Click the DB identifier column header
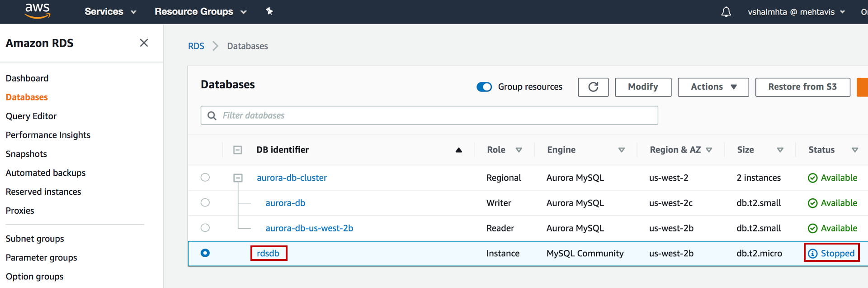This screenshot has height=288, width=868. point(283,150)
